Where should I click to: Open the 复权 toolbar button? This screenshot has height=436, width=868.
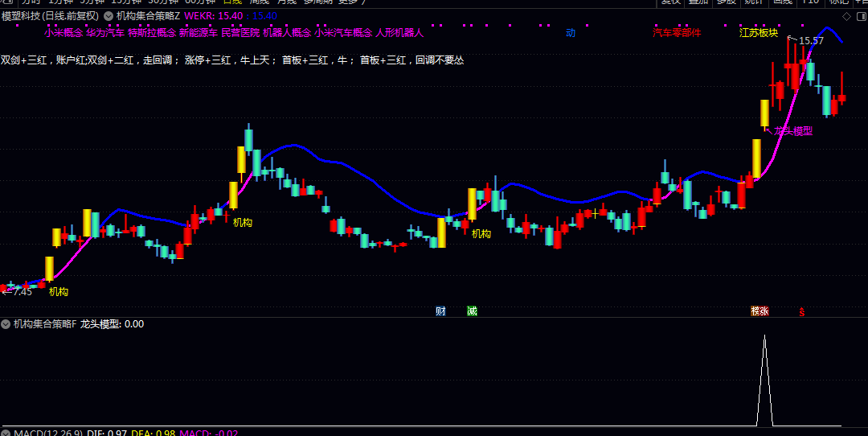click(670, 2)
